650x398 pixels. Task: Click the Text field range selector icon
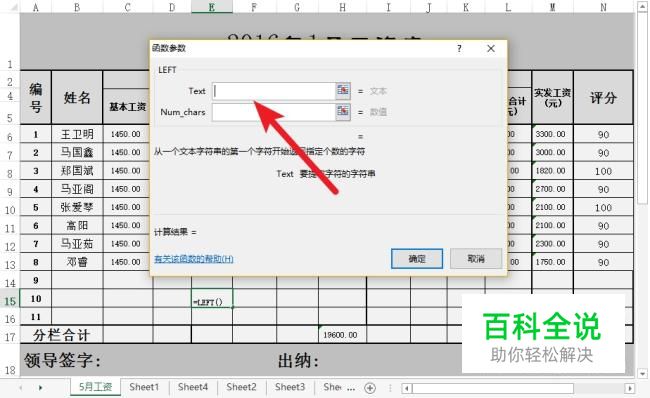tap(343, 90)
